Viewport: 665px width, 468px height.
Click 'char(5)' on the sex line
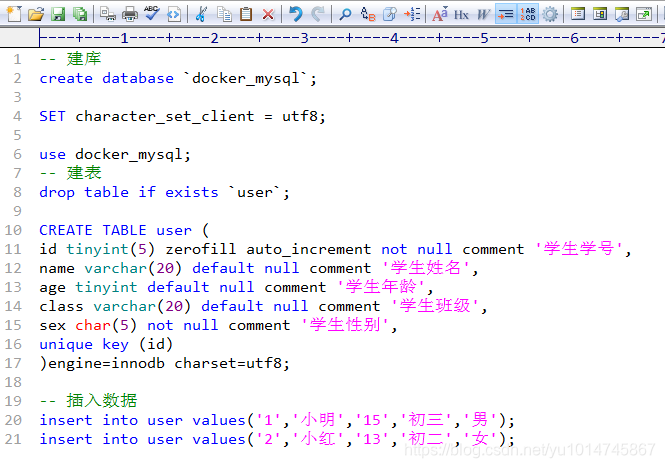(x=106, y=325)
